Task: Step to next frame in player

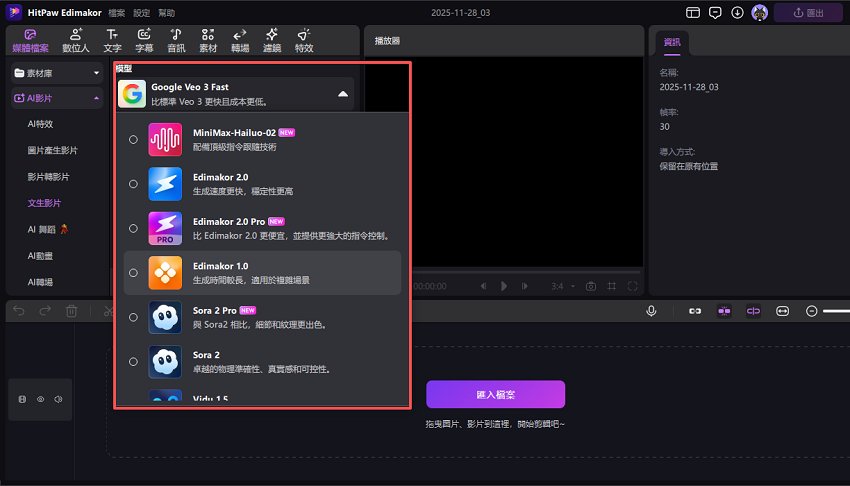Action: pyautogui.click(x=525, y=286)
